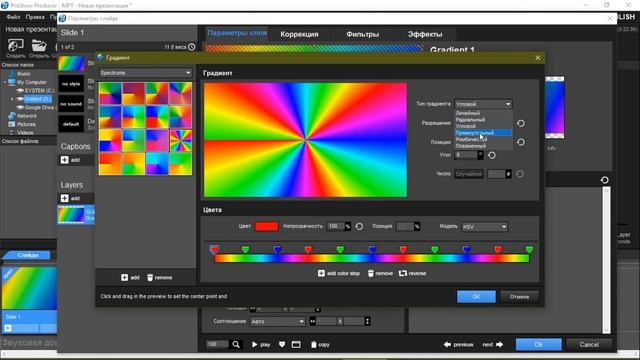Switch to the Фильтры tab

(362, 34)
